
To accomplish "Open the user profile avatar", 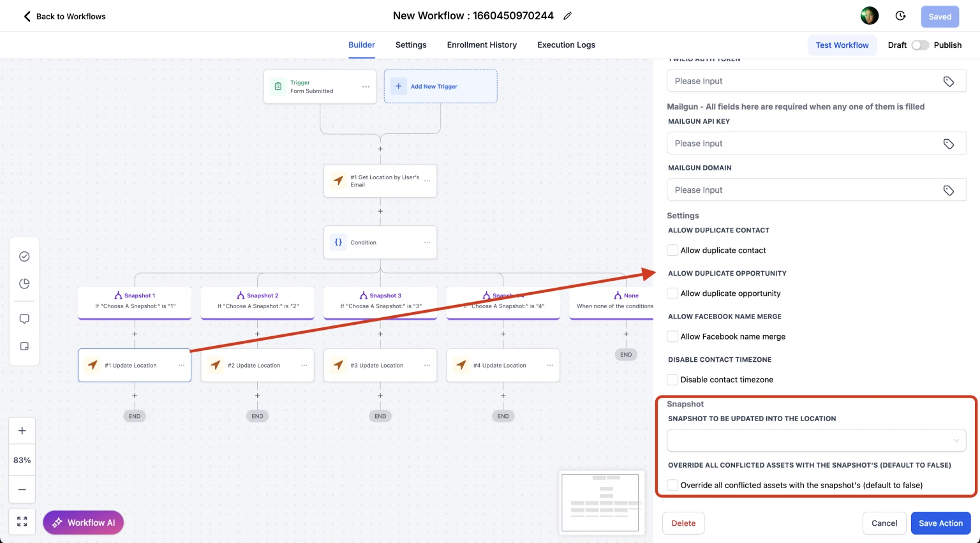I will coord(869,16).
